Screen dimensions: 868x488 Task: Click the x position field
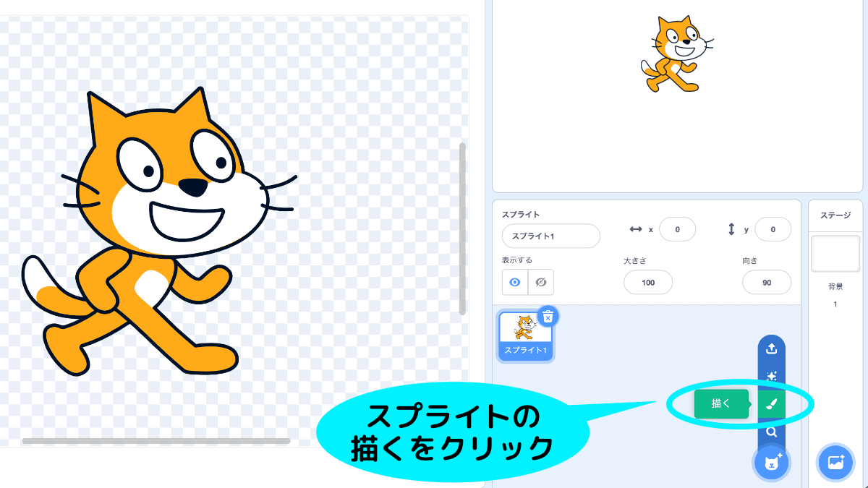pos(677,229)
